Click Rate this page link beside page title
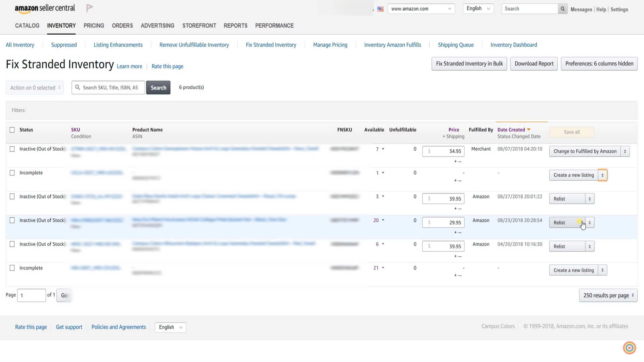 pos(167,66)
